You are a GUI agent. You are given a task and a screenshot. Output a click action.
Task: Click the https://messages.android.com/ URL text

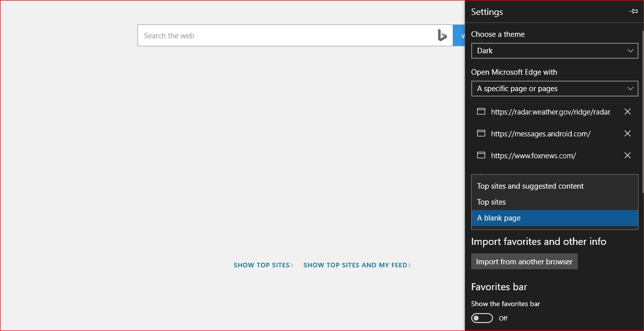pyautogui.click(x=541, y=134)
